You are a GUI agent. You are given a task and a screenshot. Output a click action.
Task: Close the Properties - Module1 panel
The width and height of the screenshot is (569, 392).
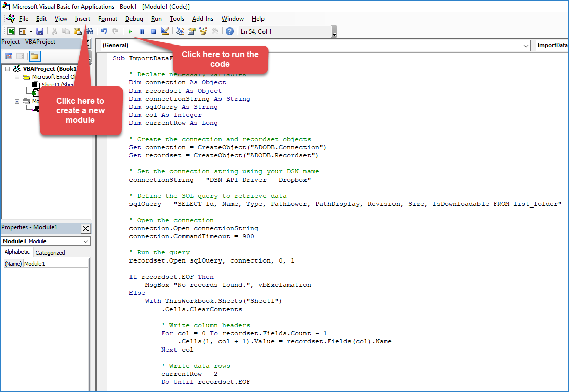point(85,228)
